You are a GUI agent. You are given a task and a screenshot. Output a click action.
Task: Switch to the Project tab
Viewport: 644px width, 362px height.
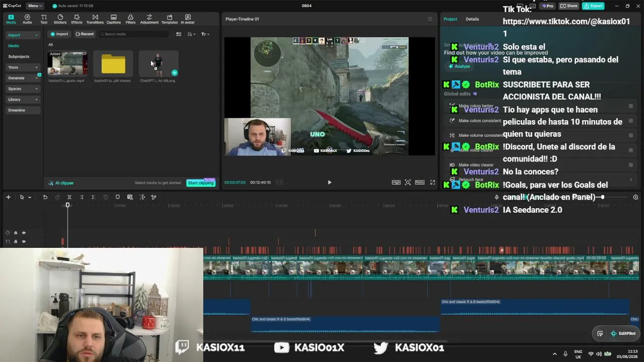pos(450,19)
